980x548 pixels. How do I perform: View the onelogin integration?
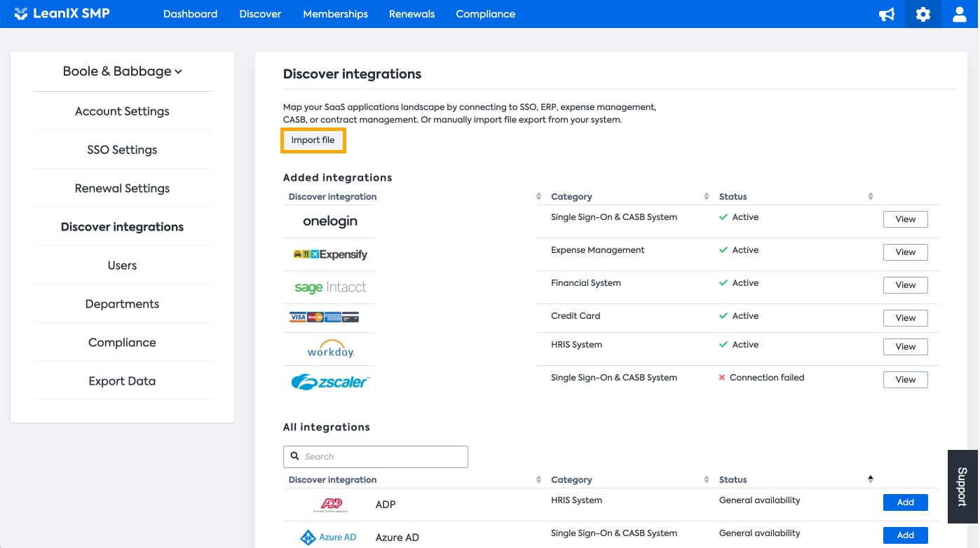click(x=905, y=219)
